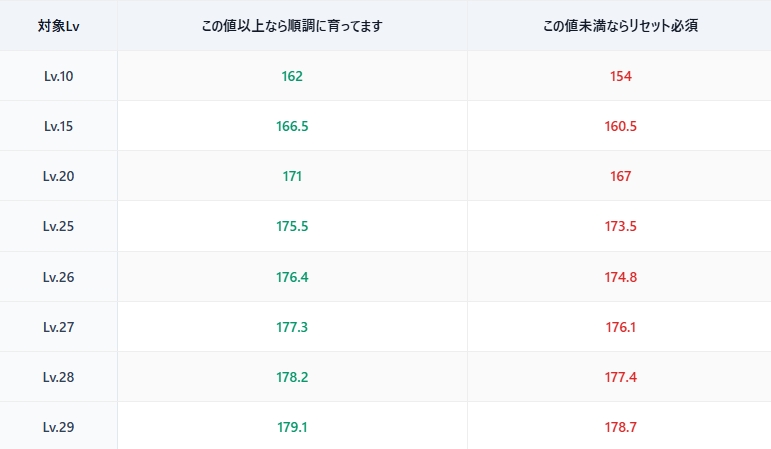Click the 対象Lv column header
The width and height of the screenshot is (771, 449).
pyautogui.click(x=59, y=26)
